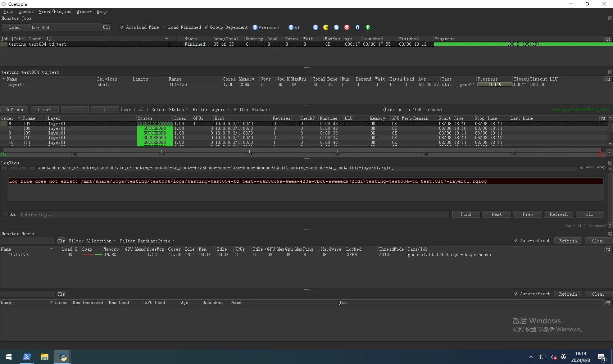This screenshot has width=613, height=364.
Task: Close the Monitor Jobs panel
Action: pos(610,18)
